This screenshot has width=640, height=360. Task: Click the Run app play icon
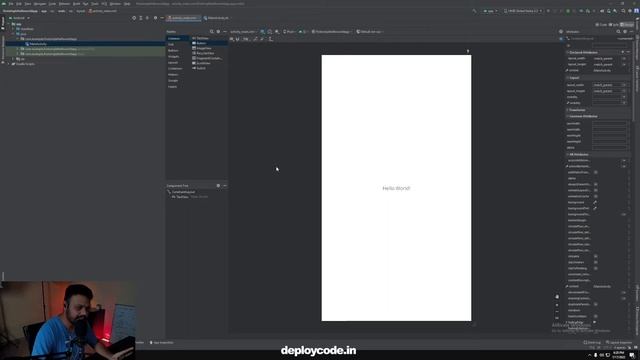point(548,11)
